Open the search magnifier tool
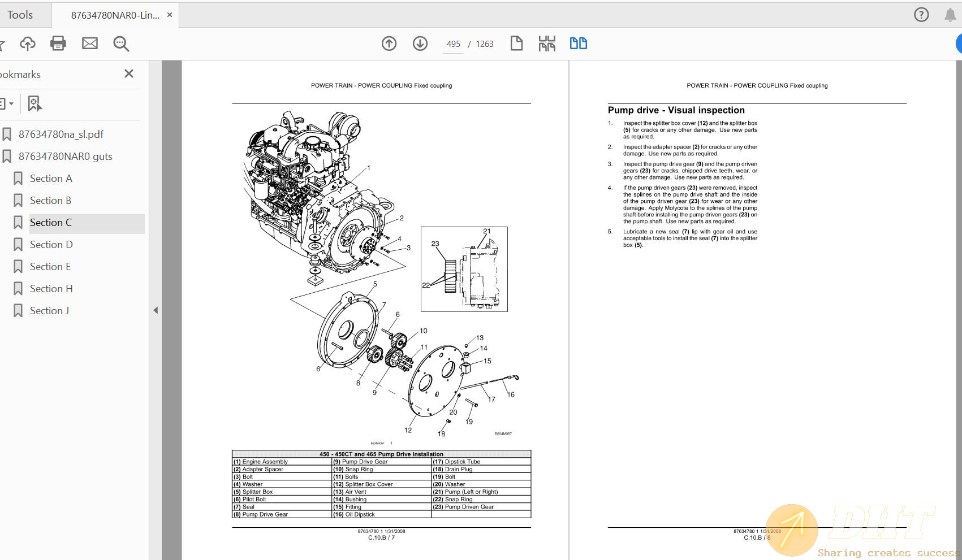The image size is (962, 560). pyautogui.click(x=120, y=44)
